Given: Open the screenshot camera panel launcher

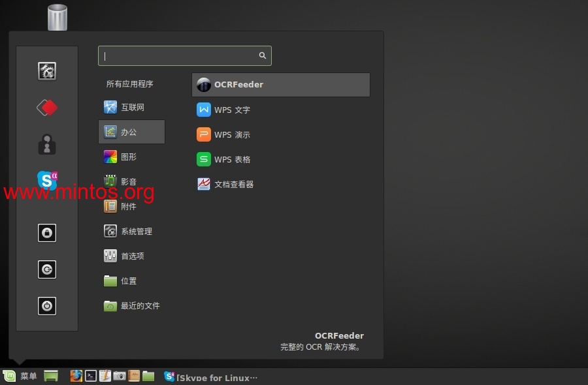Looking at the screenshot, I should click(120, 376).
